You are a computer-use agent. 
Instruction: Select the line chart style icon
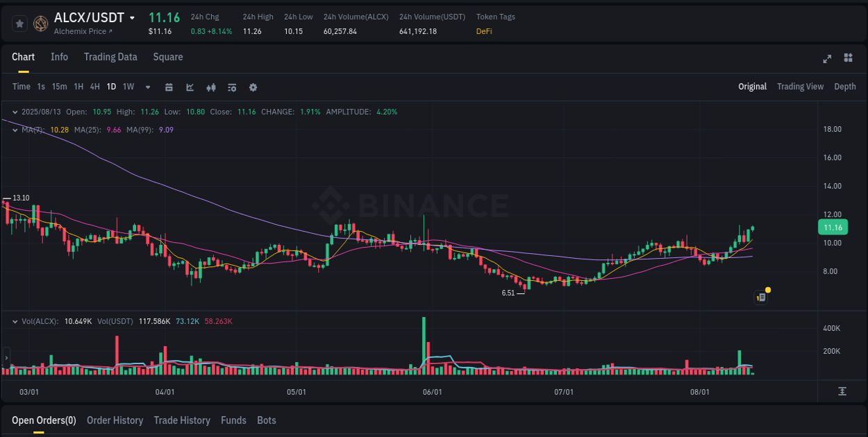(190, 87)
